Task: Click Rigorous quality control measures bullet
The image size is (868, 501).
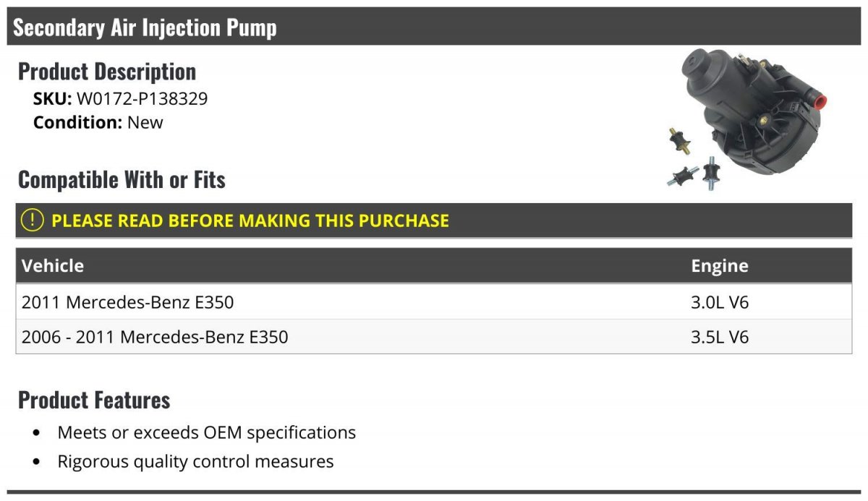Action: pos(195,461)
